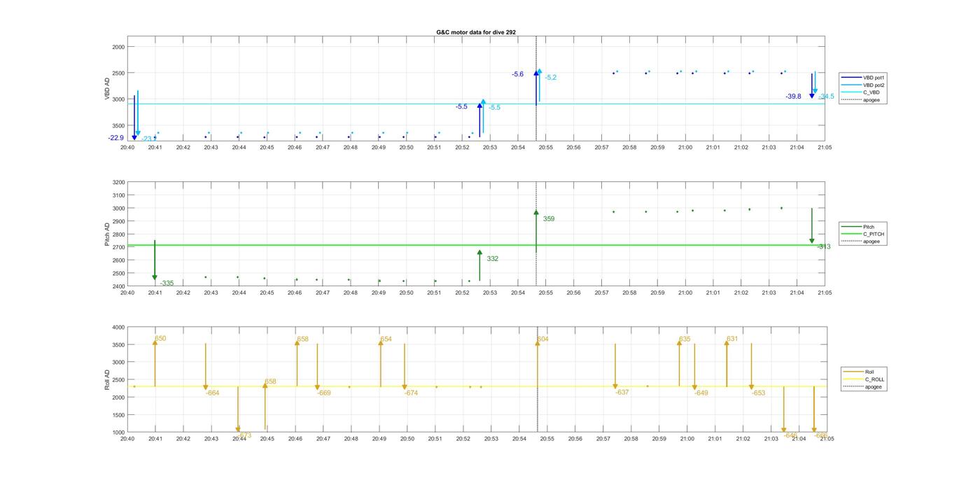Viewport: 980px width, 485px height.
Task: Click the '604' roll value label at apogee
Action: click(x=542, y=339)
